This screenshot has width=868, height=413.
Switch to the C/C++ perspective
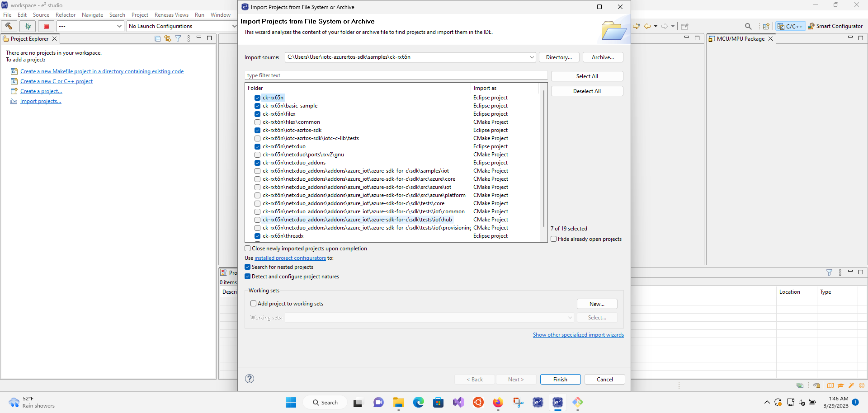[x=790, y=26]
